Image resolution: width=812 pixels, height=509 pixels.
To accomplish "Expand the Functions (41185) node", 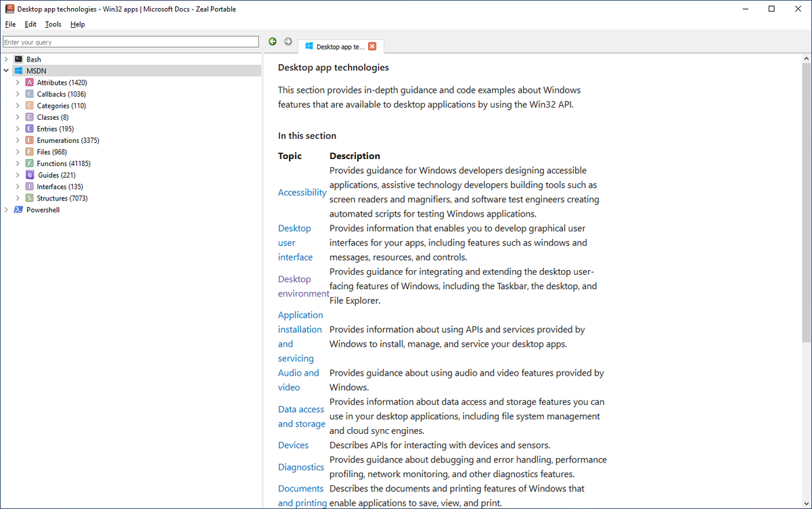I will 18,163.
